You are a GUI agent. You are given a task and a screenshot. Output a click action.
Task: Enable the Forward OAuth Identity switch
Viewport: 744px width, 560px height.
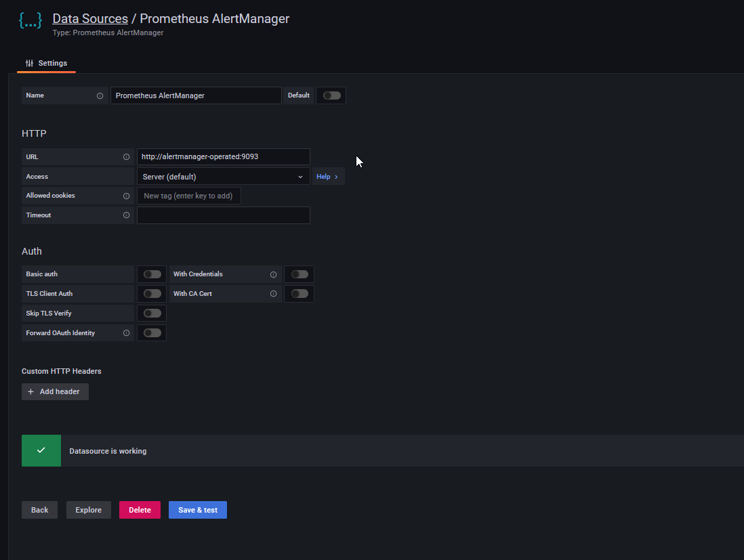(152, 333)
